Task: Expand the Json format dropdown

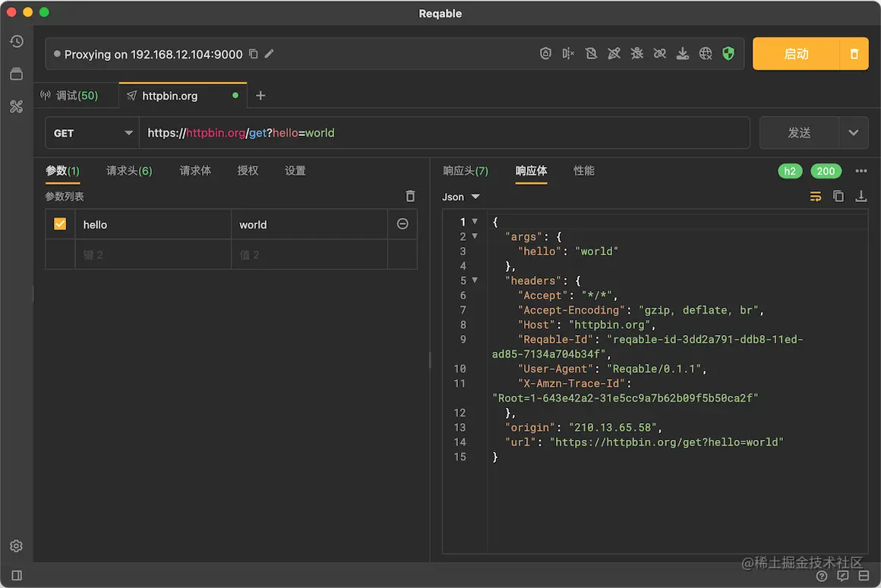Action: [x=461, y=197]
